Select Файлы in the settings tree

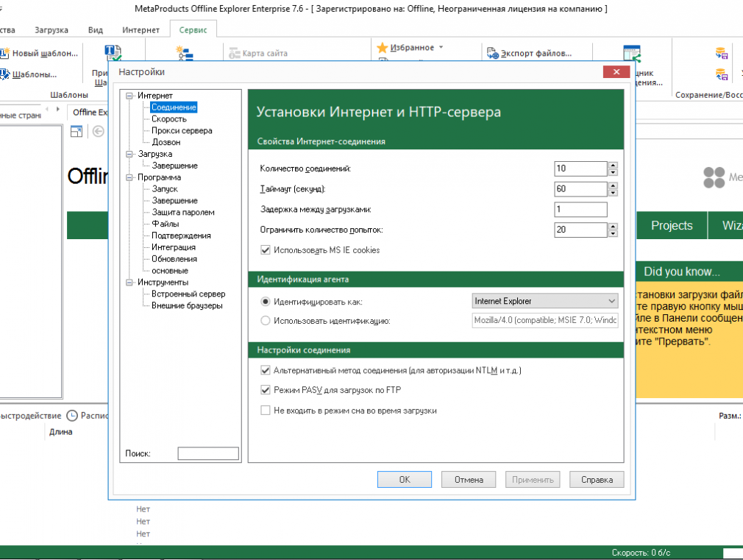(166, 224)
